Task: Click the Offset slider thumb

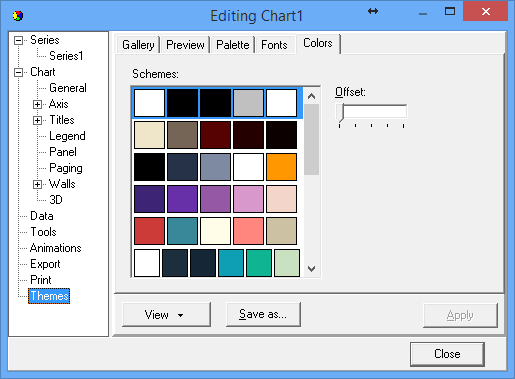Action: click(340, 112)
